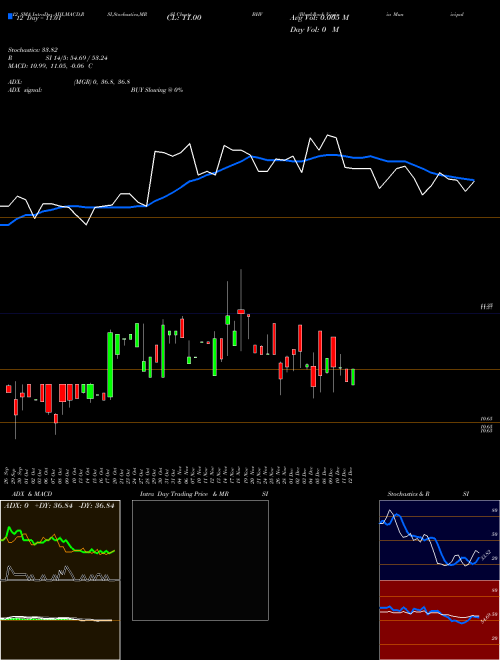Image resolution: width=500 pixels, height=660 pixels.
Task: Click the last date label on the date axis
Action: [351, 476]
